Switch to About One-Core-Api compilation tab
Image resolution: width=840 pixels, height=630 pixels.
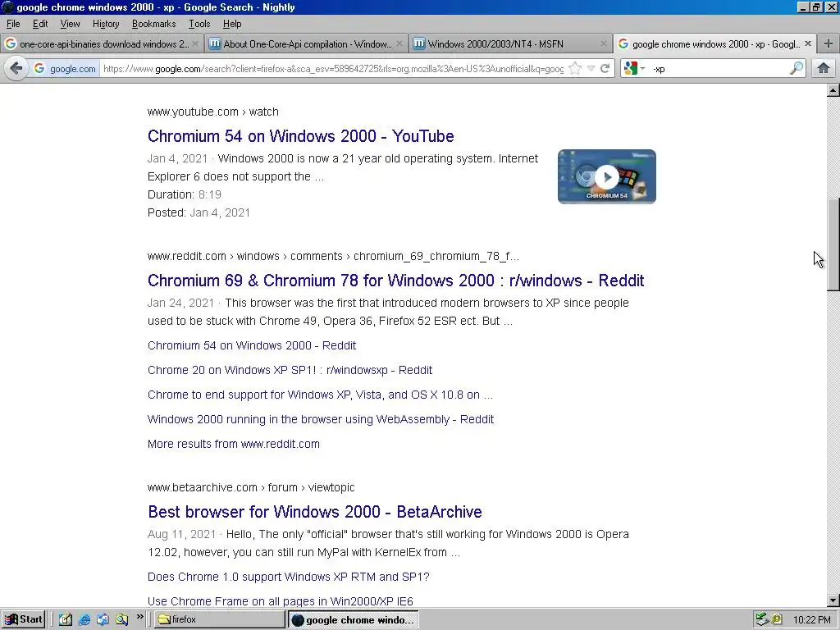307,44
